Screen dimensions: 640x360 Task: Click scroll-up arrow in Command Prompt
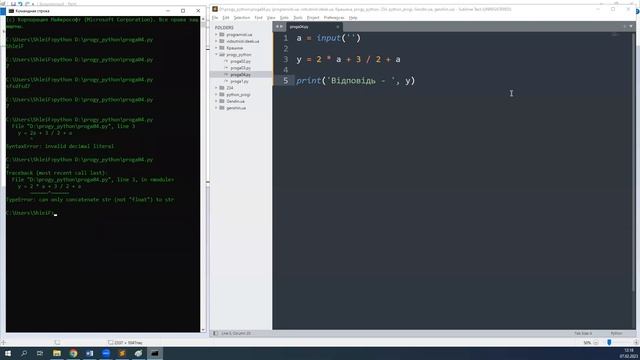coord(203,19)
